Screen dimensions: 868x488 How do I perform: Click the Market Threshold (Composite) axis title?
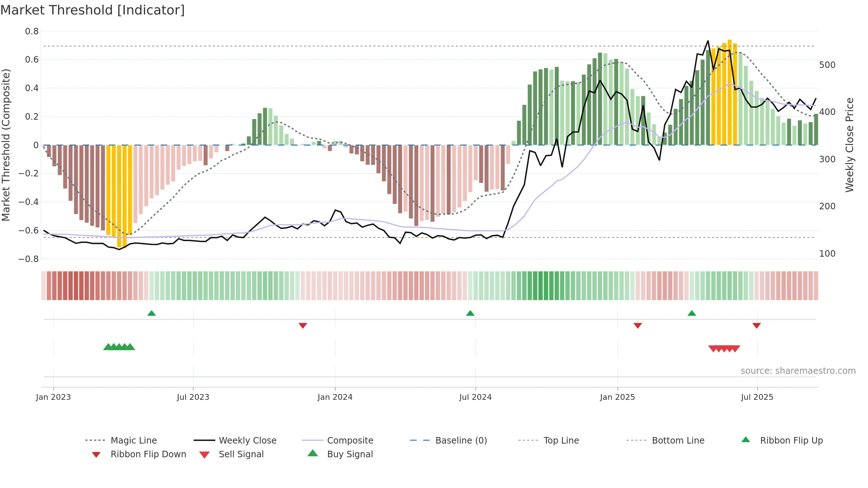click(6, 145)
